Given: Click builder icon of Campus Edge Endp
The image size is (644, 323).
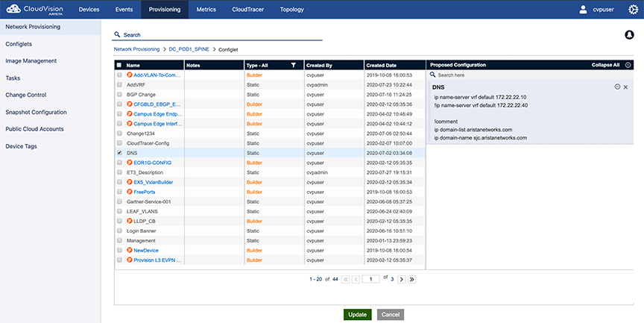Looking at the screenshot, I should tap(130, 114).
